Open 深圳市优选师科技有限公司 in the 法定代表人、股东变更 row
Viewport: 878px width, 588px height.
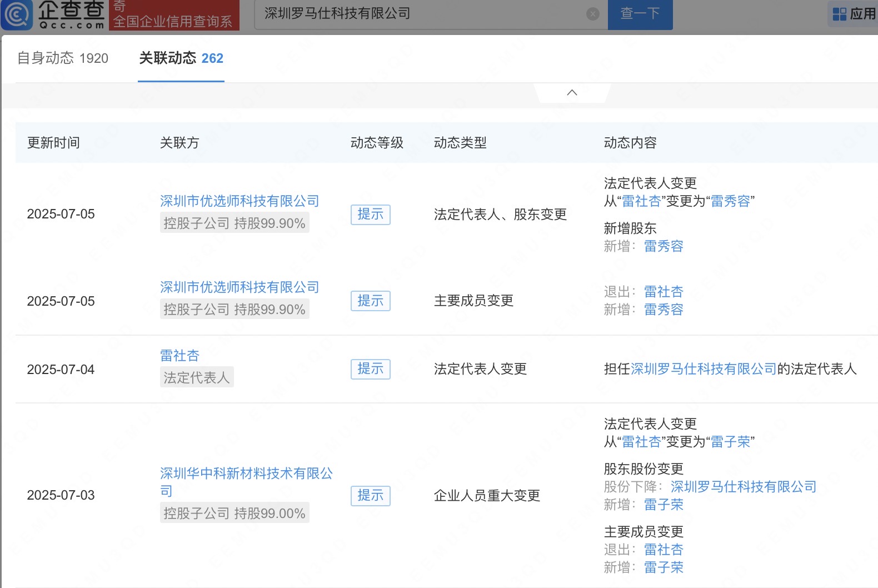tap(240, 201)
